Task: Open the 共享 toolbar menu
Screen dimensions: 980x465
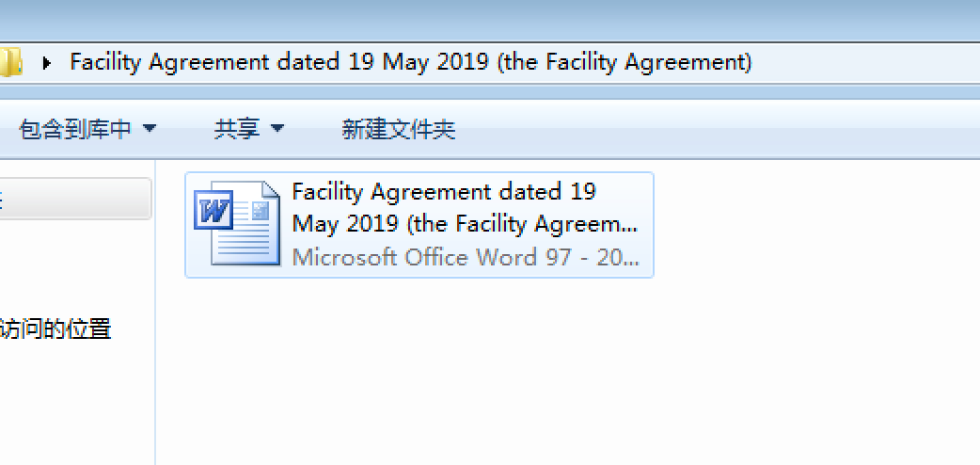Action: [x=237, y=129]
